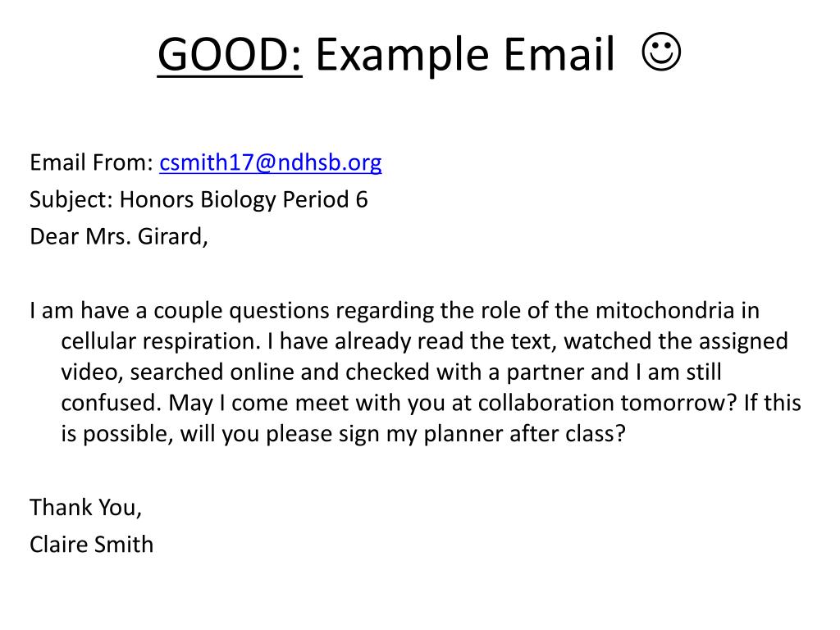840x630 pixels.
Task: Select the signature Claire Smith
Action: pos(92,545)
